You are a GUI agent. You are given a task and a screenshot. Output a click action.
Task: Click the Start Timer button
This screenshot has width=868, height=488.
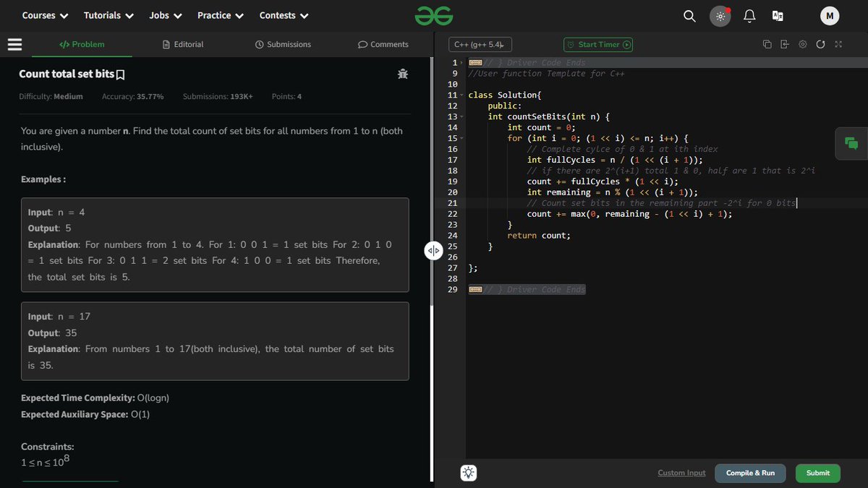[598, 44]
